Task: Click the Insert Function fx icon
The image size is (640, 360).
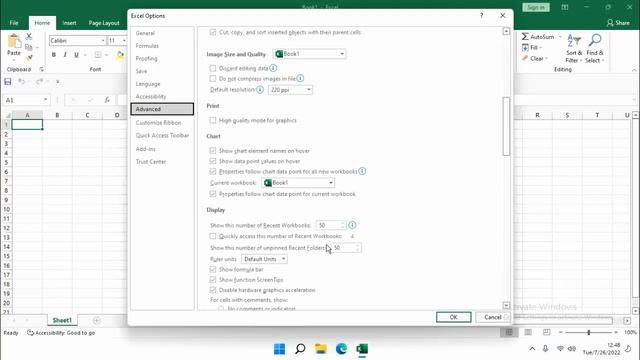Action: tap(107, 100)
